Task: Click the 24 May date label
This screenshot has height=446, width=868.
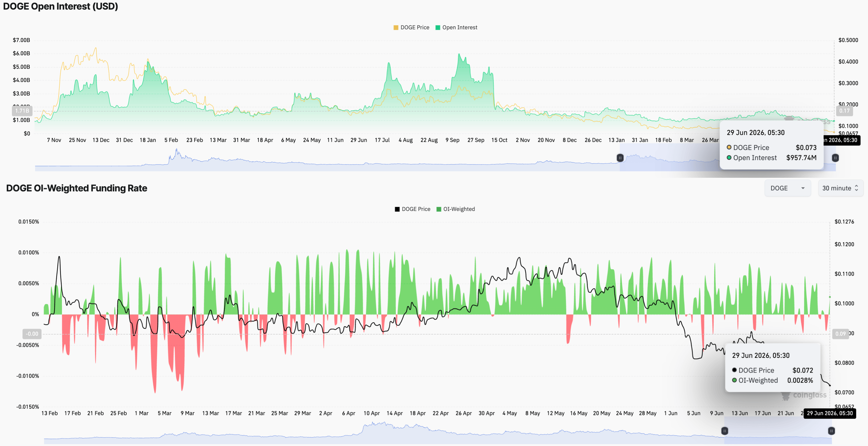Action: coord(312,140)
